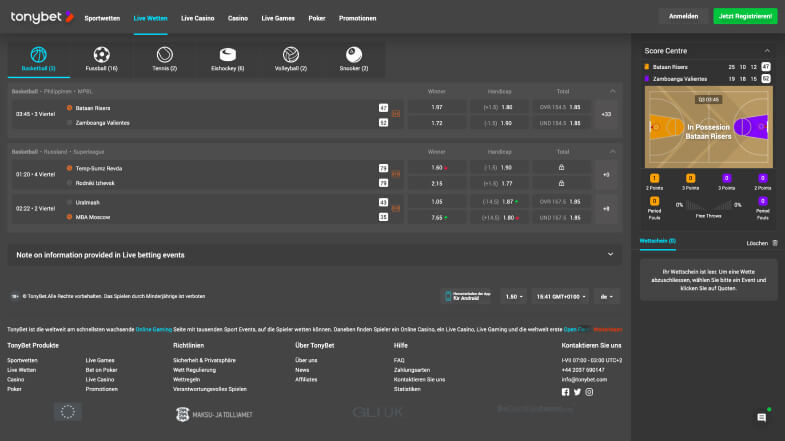Select OVR 154.5 total for Bataan Risers
The width and height of the screenshot is (785, 441).
[561, 107]
